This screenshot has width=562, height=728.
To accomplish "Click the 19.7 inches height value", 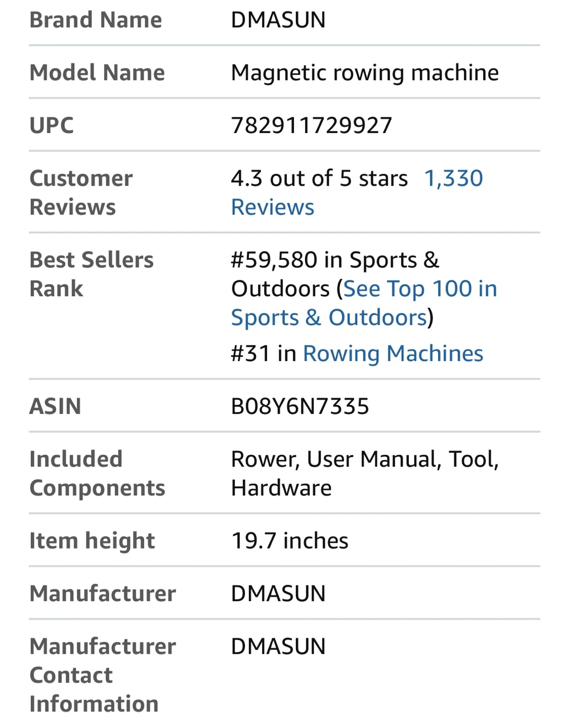I will pos(289,541).
